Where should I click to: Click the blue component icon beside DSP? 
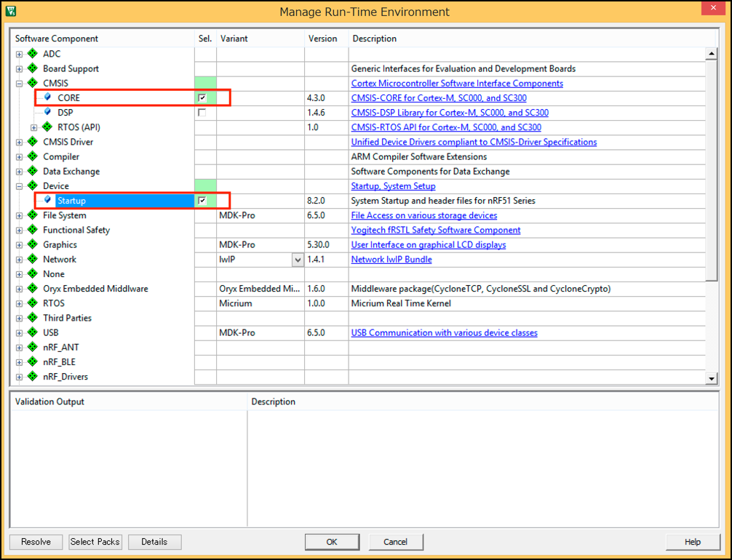(x=48, y=112)
